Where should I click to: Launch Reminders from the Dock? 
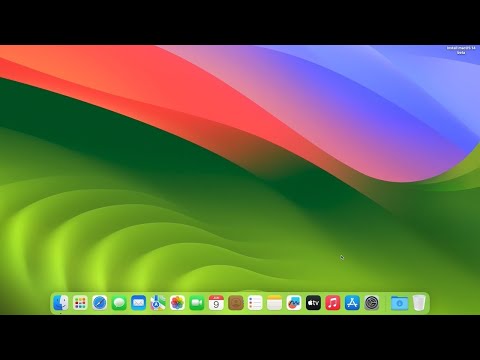(255, 303)
